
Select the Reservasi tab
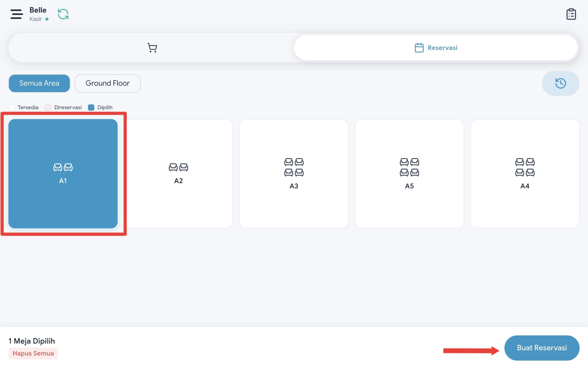click(x=436, y=48)
